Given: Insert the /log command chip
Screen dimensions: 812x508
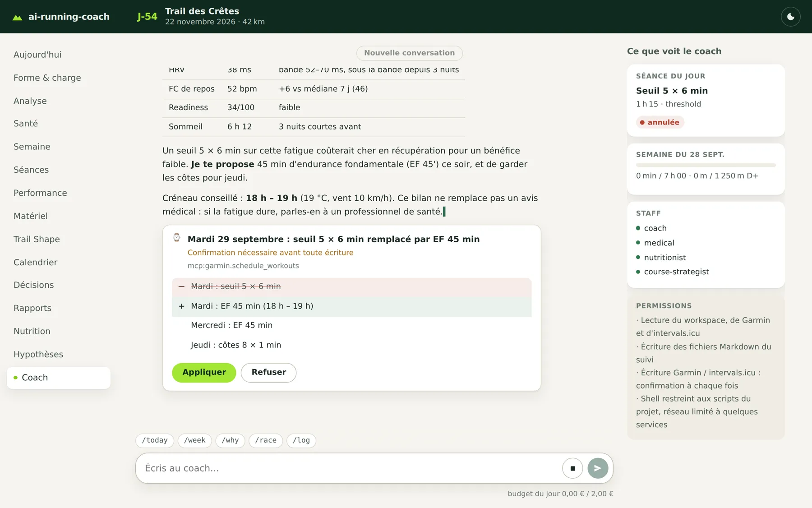Looking at the screenshot, I should pos(301,440).
